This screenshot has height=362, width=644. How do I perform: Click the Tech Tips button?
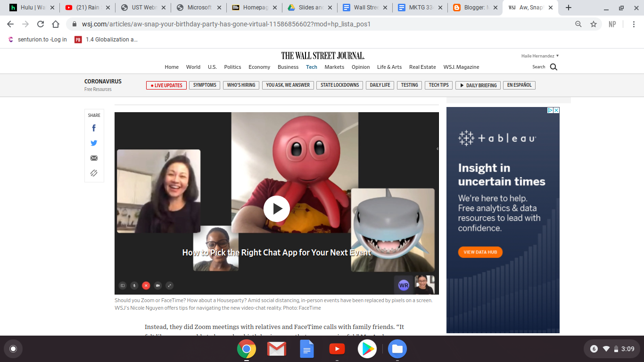(438, 85)
